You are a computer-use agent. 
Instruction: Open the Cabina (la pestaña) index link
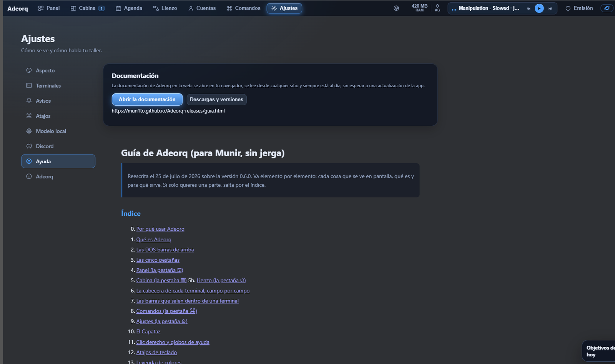coord(161,281)
